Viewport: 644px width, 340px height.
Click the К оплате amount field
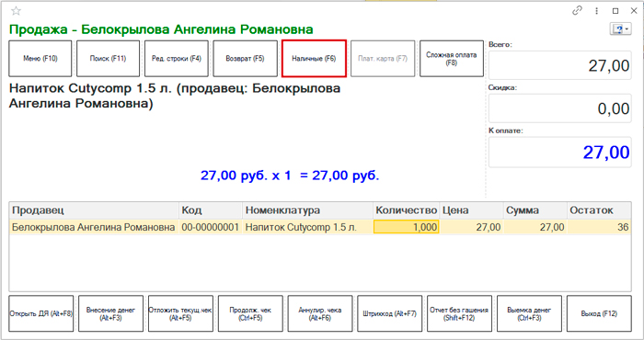(559, 153)
